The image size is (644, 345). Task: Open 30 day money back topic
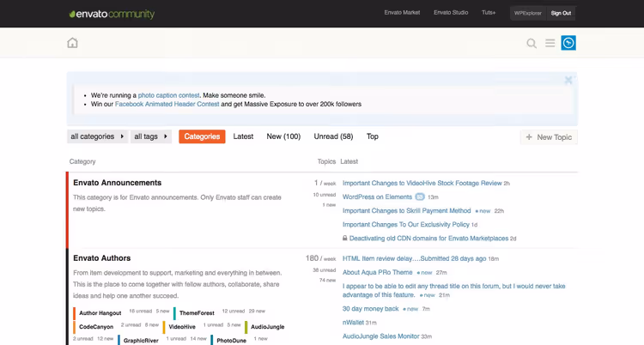[370, 309]
